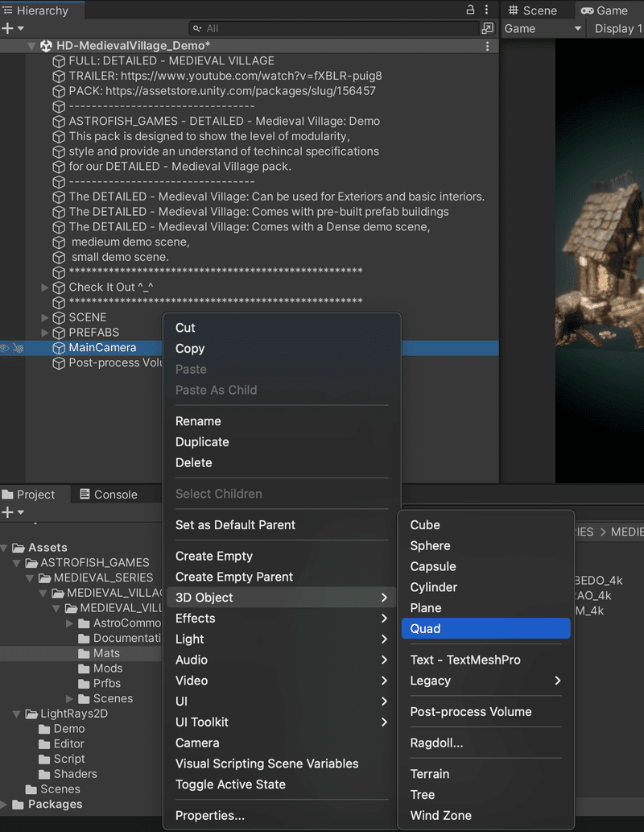Screen dimensions: 644x832
Task: Open the scene row three-dot options
Action: click(x=487, y=46)
